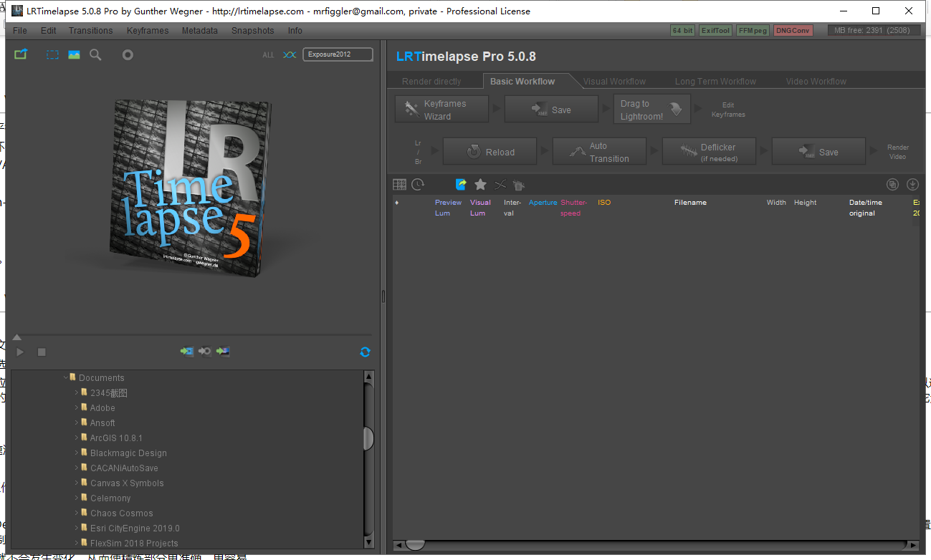Click the middle arrow-and-circle icon under preview

click(205, 352)
